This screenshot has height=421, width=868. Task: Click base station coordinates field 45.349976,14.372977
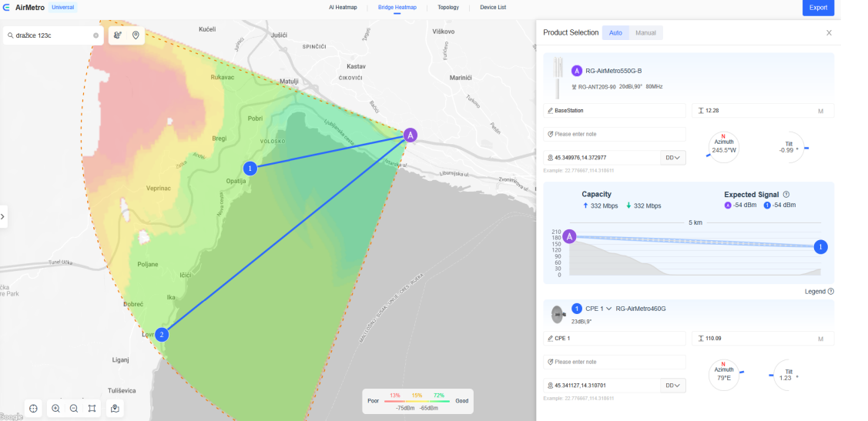pyautogui.click(x=602, y=158)
